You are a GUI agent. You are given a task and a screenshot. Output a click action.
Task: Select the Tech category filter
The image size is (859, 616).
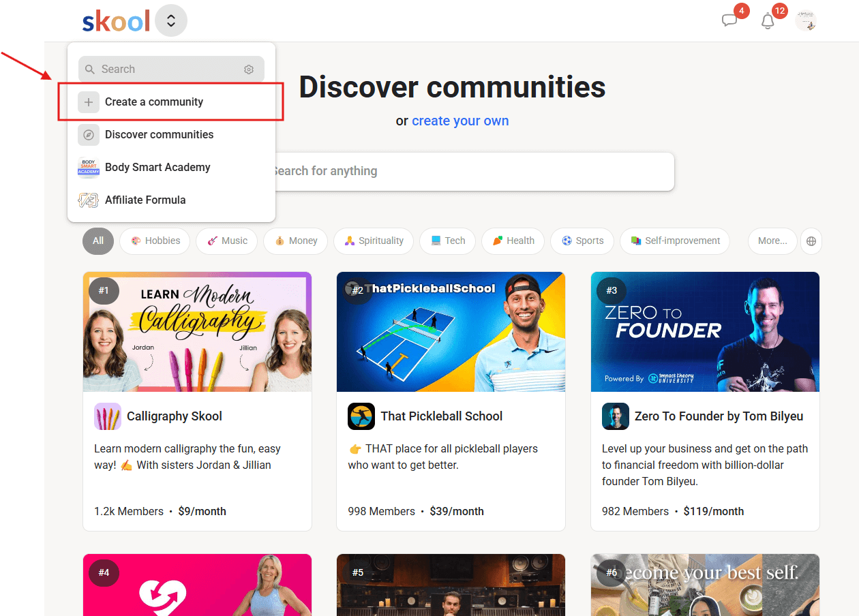coord(448,241)
